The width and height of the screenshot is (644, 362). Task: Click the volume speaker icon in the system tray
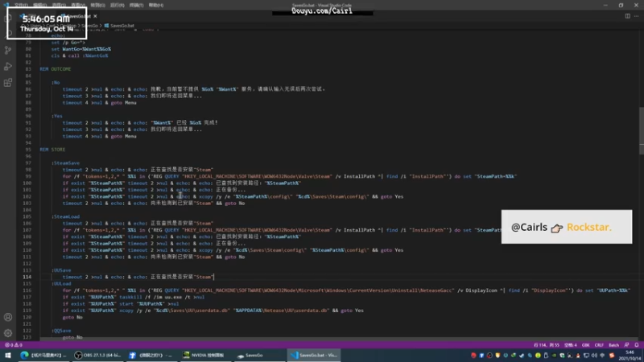click(594, 356)
